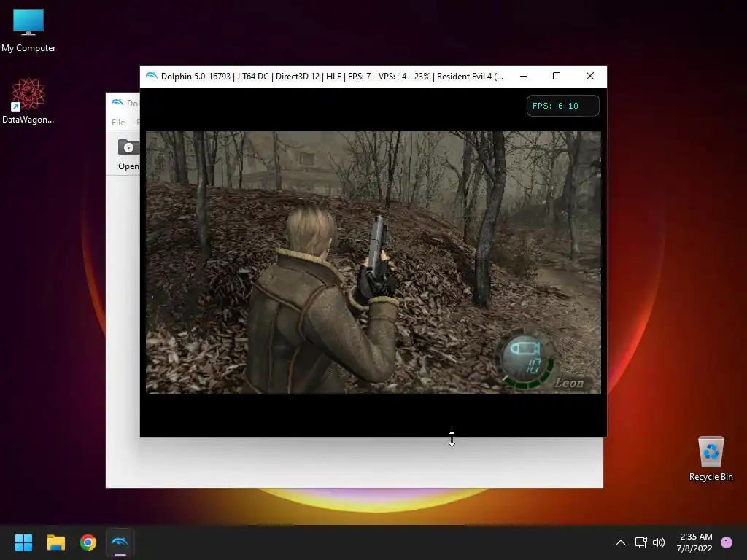Open network status tray icon
Viewport: 747px width, 560px height.
coord(640,542)
